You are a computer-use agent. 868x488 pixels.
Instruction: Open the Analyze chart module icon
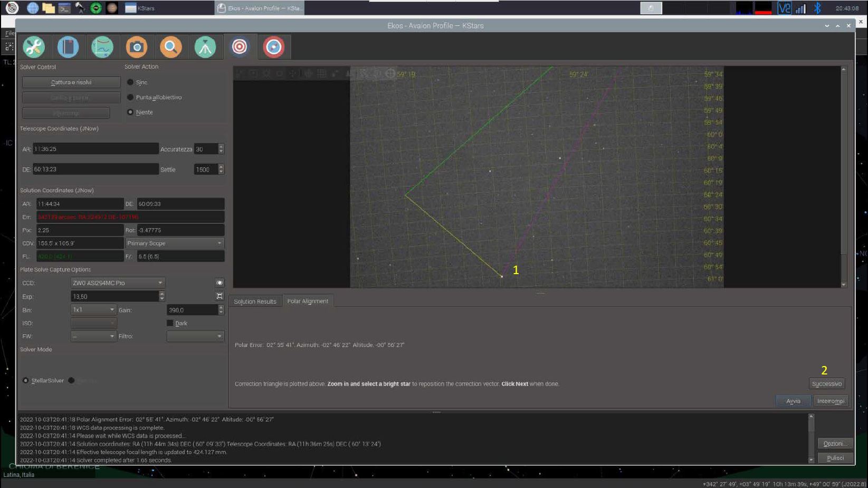(x=102, y=47)
